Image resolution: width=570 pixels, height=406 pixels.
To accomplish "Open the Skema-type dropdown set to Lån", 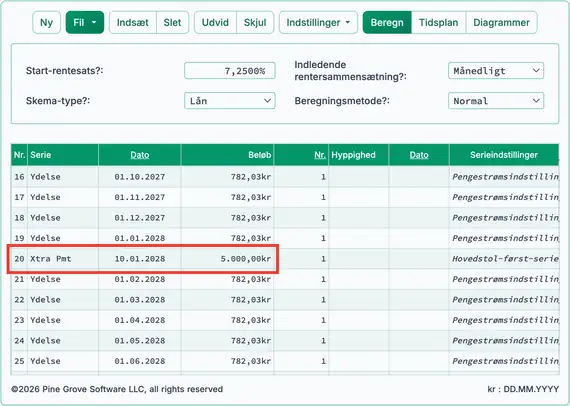I will click(229, 101).
